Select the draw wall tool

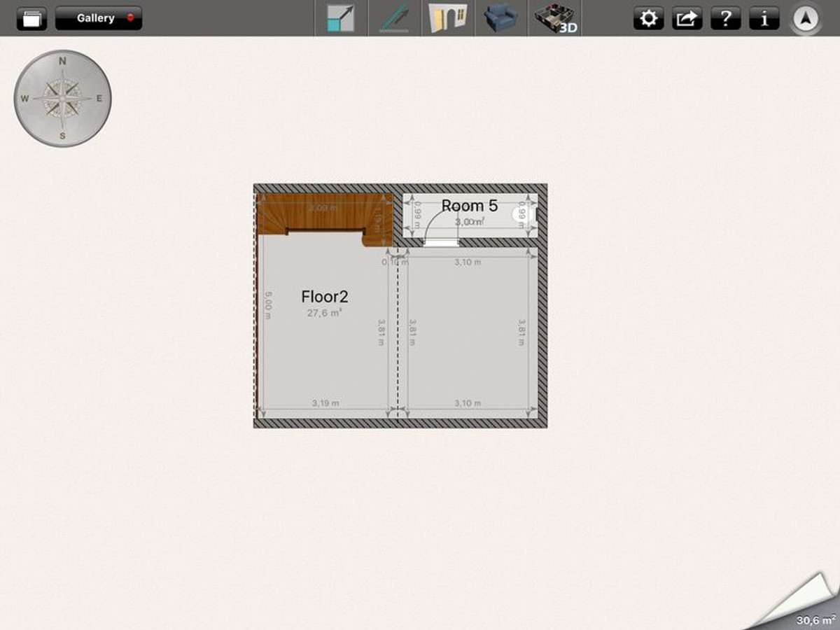pyautogui.click(x=395, y=18)
